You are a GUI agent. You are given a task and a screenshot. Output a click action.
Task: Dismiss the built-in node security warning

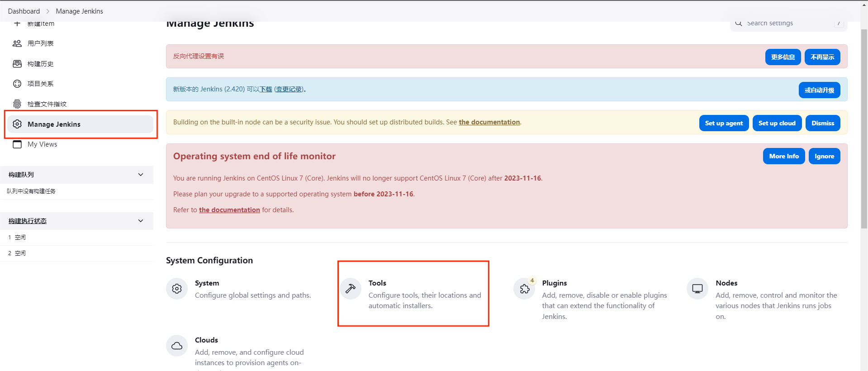(x=823, y=123)
